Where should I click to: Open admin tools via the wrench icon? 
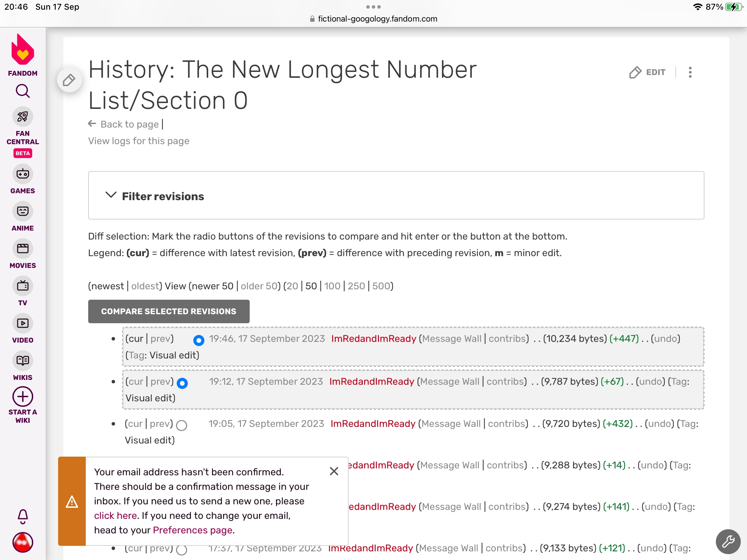coord(728,541)
